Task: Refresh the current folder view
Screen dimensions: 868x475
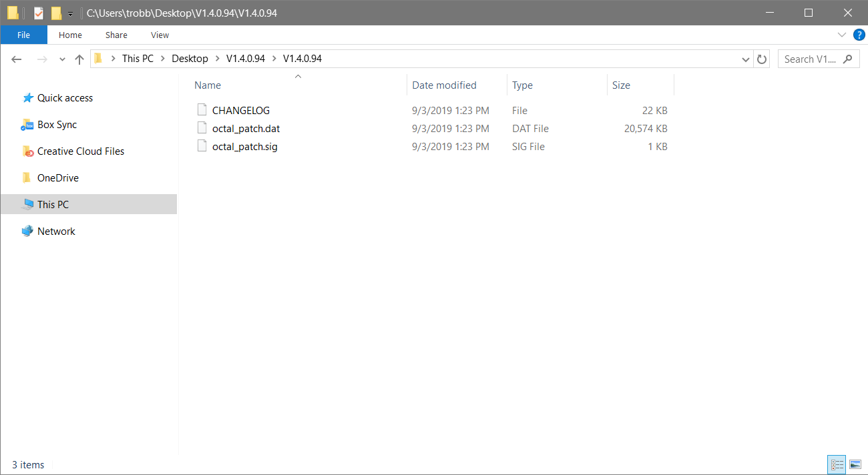Action: coord(762,59)
